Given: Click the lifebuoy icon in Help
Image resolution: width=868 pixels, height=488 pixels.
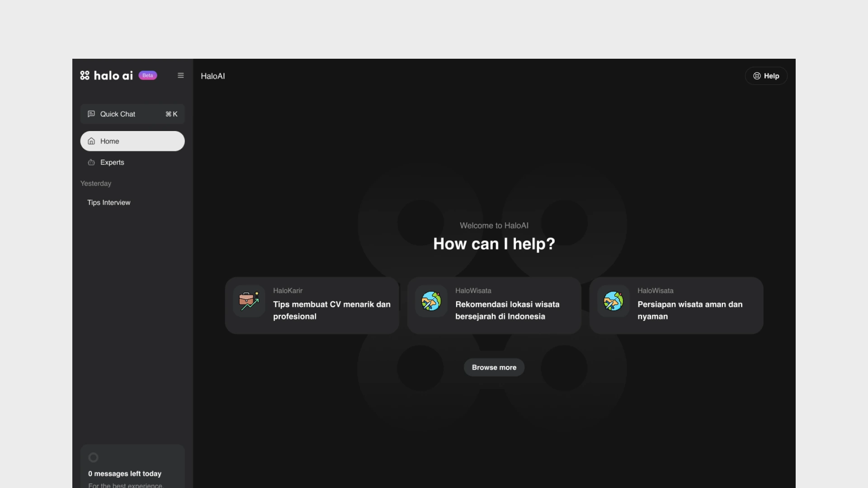Looking at the screenshot, I should click(x=757, y=76).
